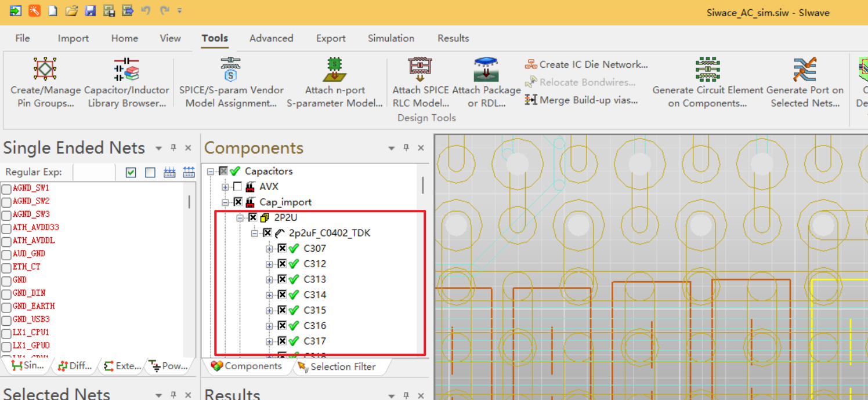868x400 pixels.
Task: Click Generate Port on Selected Nets
Action: click(x=805, y=82)
